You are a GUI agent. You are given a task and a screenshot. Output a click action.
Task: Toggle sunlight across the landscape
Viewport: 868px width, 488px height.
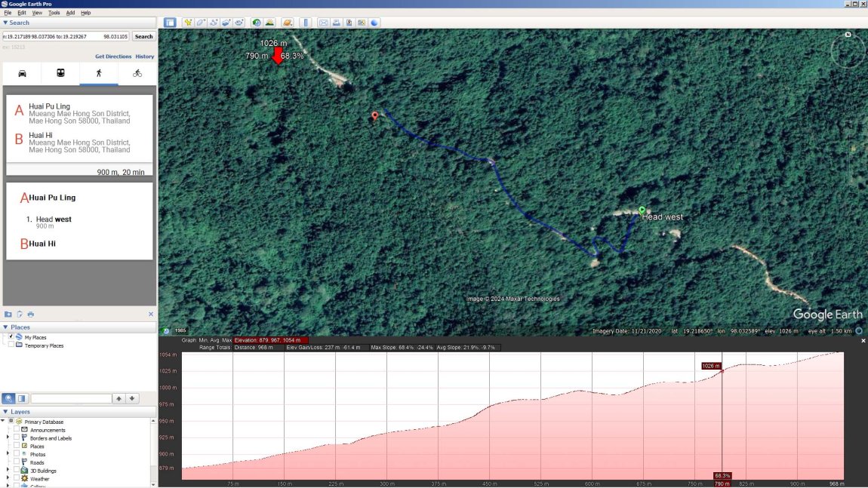[x=269, y=23]
